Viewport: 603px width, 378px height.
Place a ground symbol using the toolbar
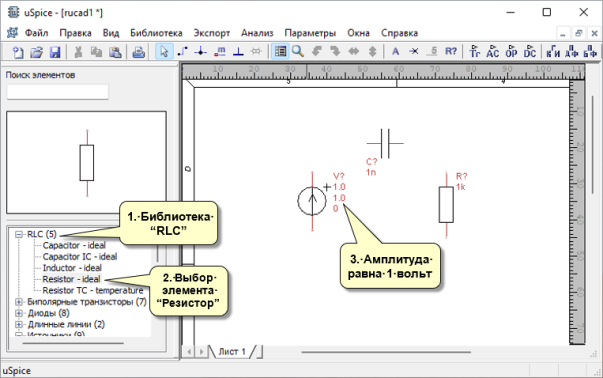pyautogui.click(x=238, y=52)
